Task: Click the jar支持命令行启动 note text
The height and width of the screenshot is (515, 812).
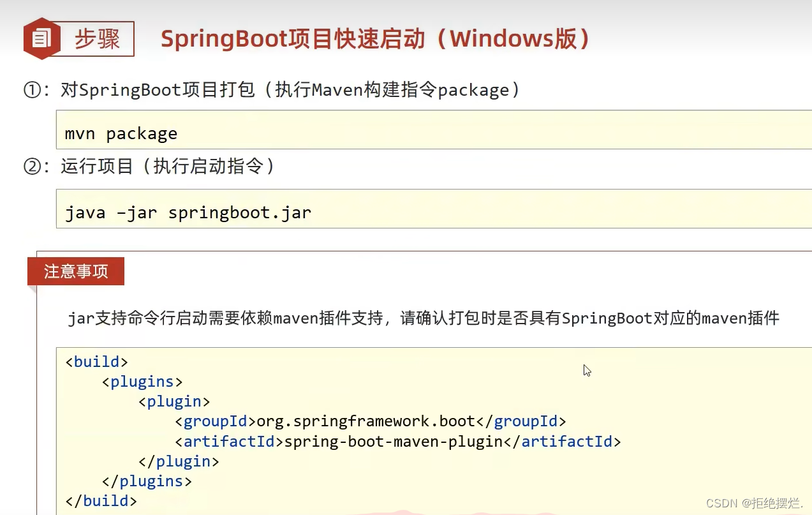Action: 424,318
